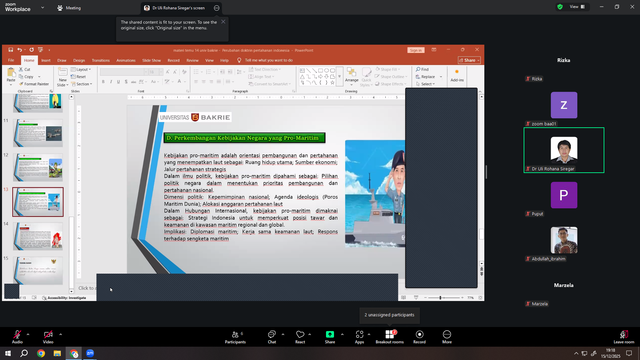
Task: Click the Sign in button
Action: [x=416, y=50]
